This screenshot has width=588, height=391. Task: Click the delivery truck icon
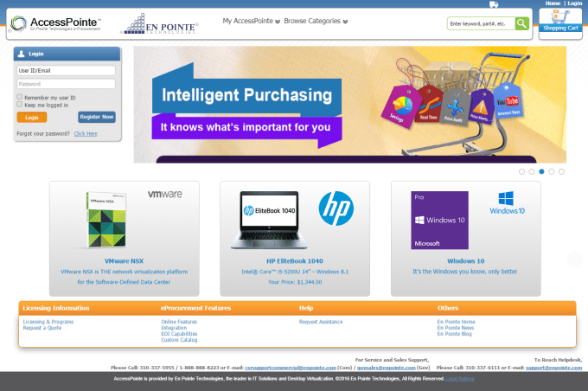pyautogui.click(x=494, y=4)
